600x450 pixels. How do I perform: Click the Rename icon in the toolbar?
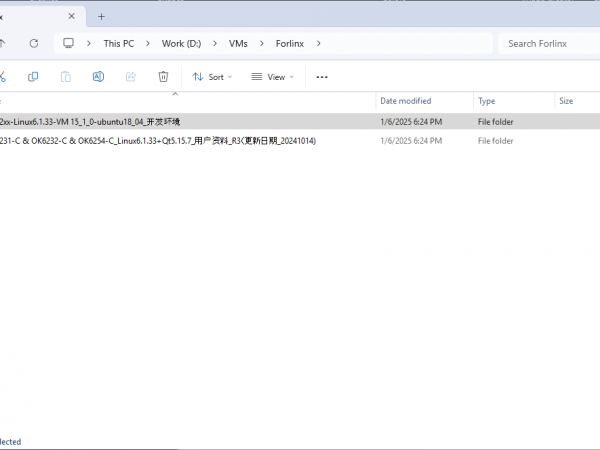[98, 77]
